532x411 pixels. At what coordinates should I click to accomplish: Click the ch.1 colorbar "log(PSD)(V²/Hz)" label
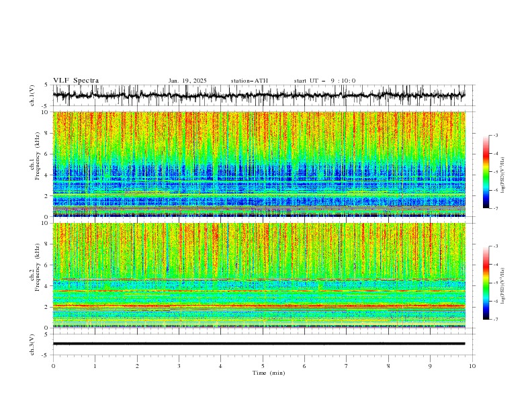(502, 175)
